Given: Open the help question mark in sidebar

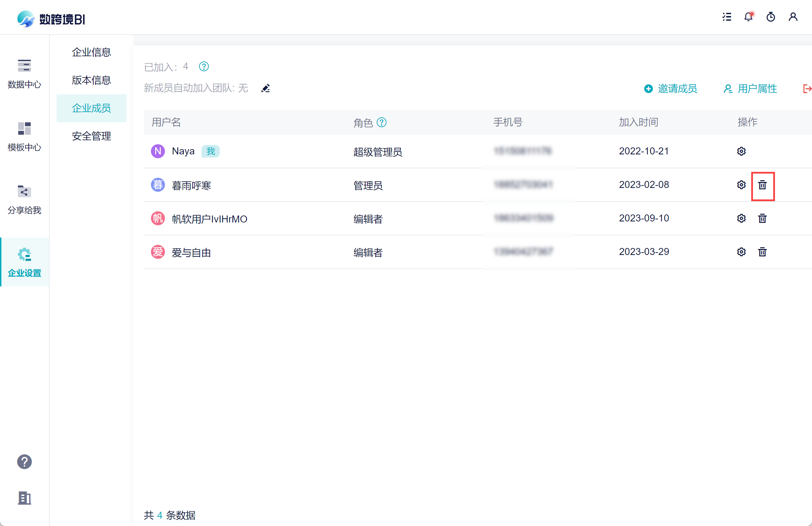Looking at the screenshot, I should coord(24,462).
